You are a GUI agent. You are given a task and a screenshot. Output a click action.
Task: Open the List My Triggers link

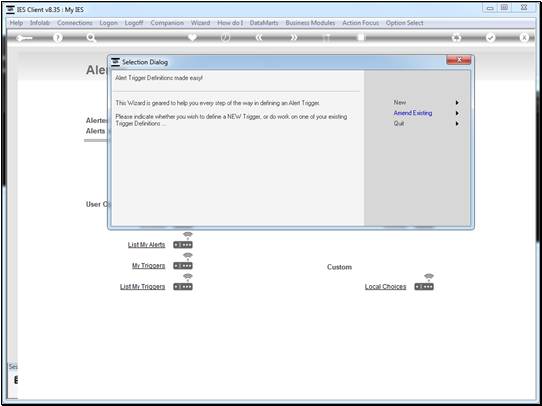pyautogui.click(x=142, y=287)
